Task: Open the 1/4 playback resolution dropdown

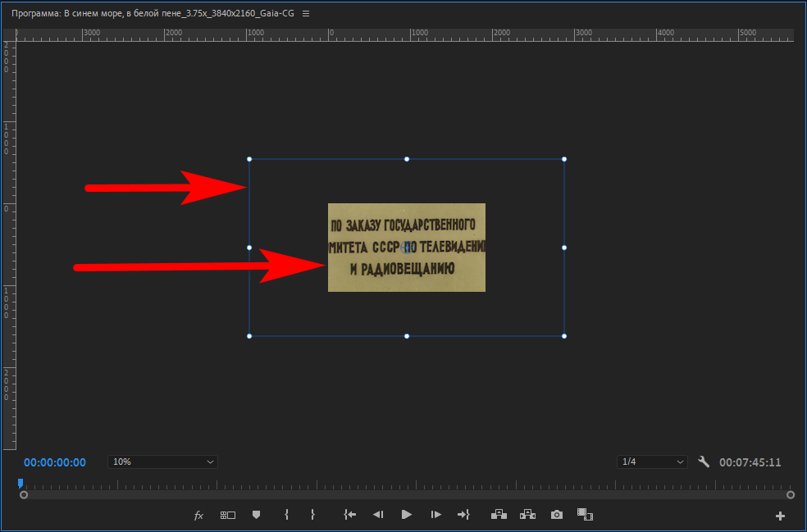Action: pyautogui.click(x=652, y=462)
